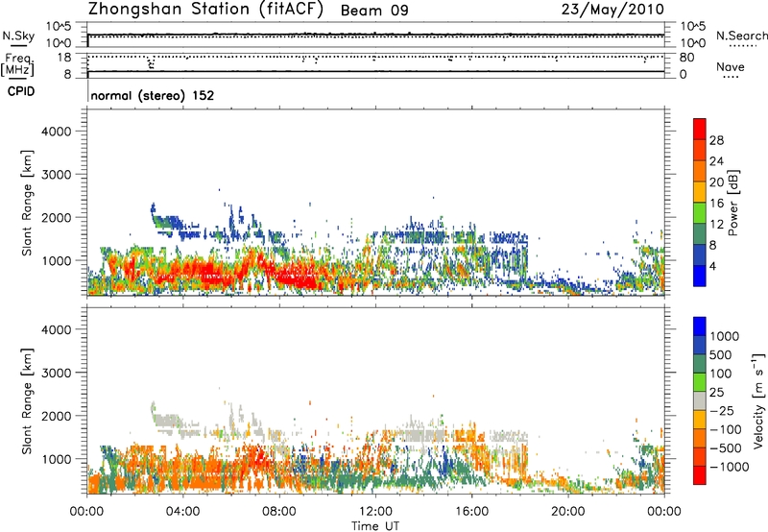Screen dimensions: 768x532
Task: Click the date 23/May/2010
Action: [612, 10]
